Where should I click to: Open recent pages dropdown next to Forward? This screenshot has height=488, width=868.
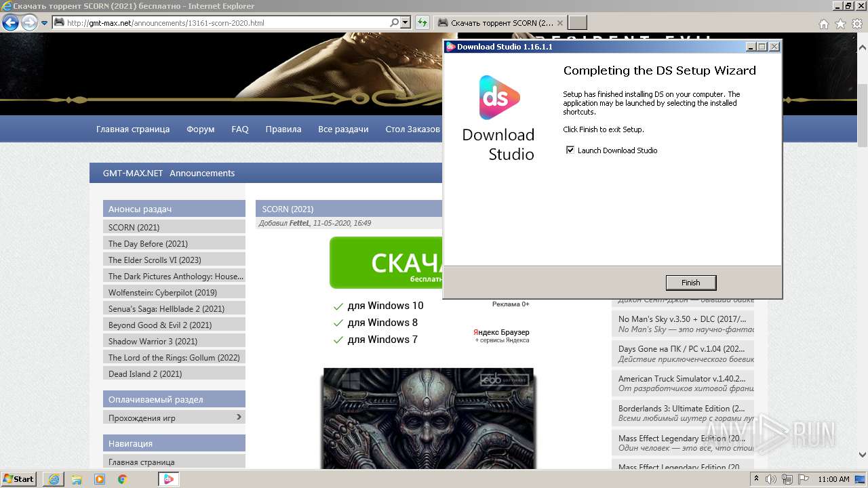point(44,22)
